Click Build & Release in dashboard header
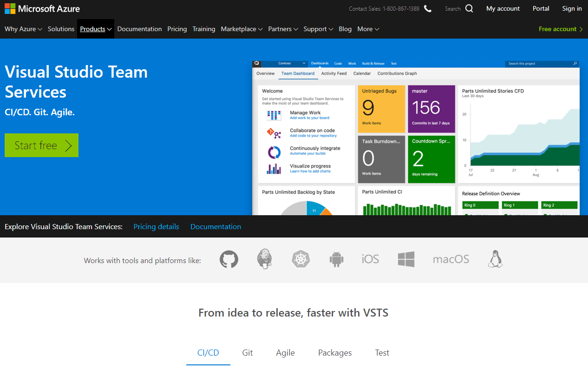 click(373, 63)
